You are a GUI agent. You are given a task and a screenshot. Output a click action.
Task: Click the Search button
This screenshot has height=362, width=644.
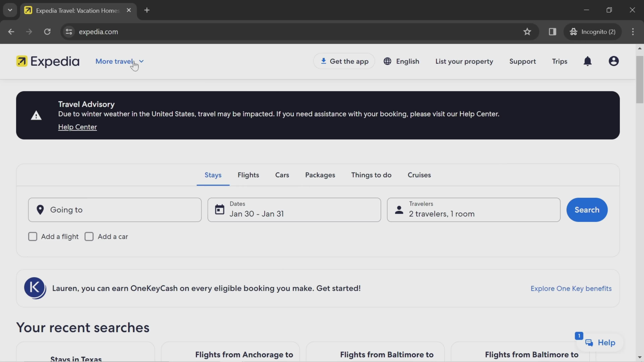(587, 209)
